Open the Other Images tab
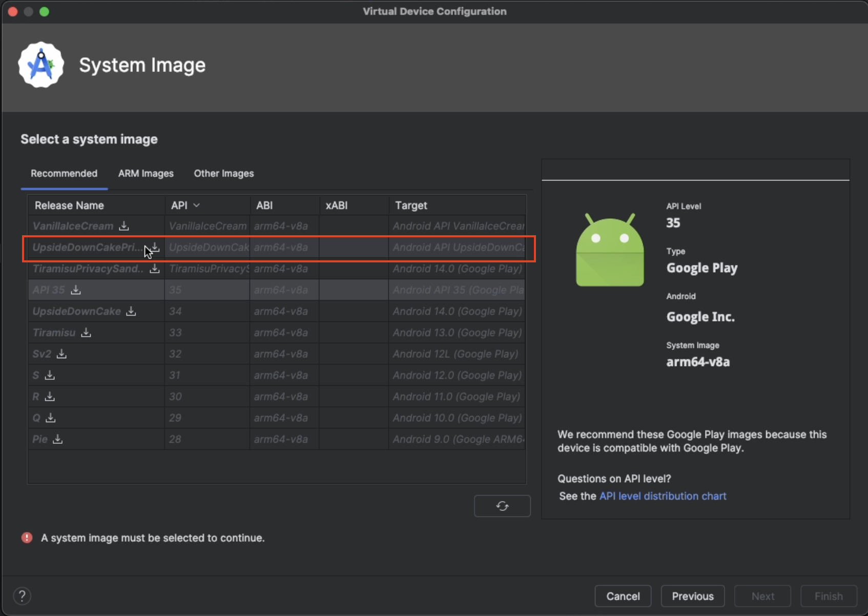The height and width of the screenshot is (616, 868). coord(224,173)
